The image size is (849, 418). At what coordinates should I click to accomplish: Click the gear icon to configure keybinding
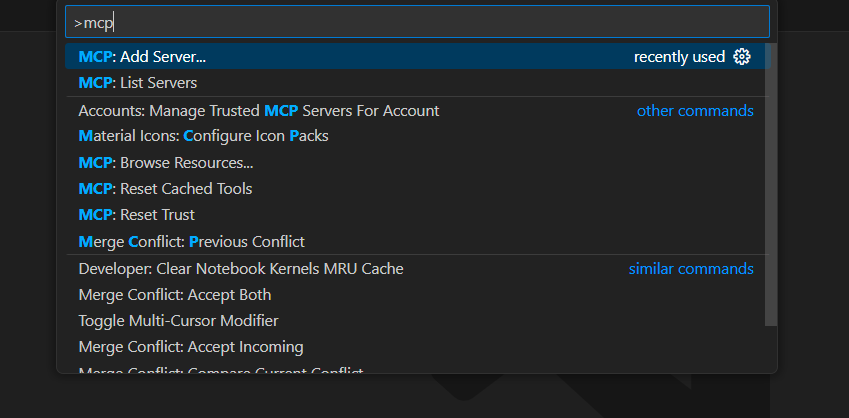(741, 57)
